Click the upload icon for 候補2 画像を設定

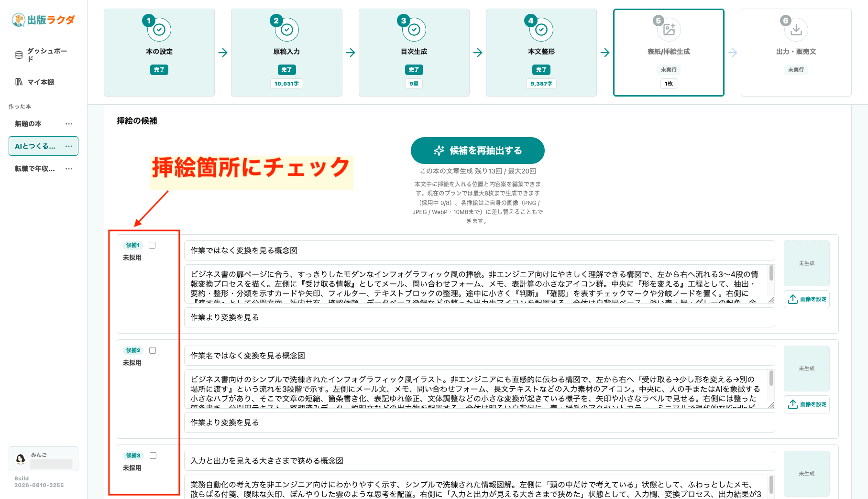[x=793, y=404]
